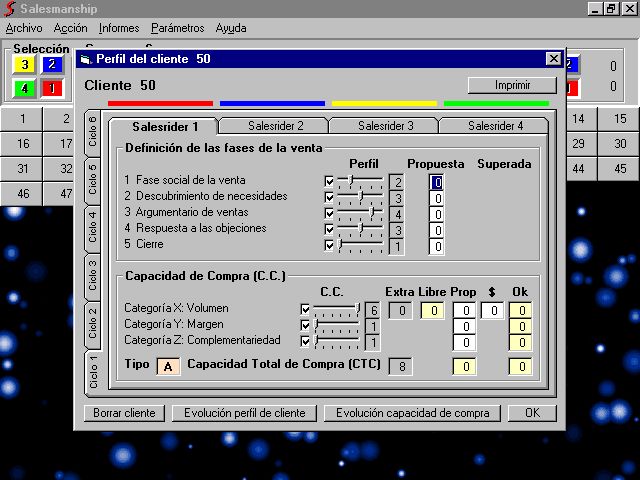Click the Salesmanship app icon in title bar
The image size is (640, 480).
[x=10, y=8]
